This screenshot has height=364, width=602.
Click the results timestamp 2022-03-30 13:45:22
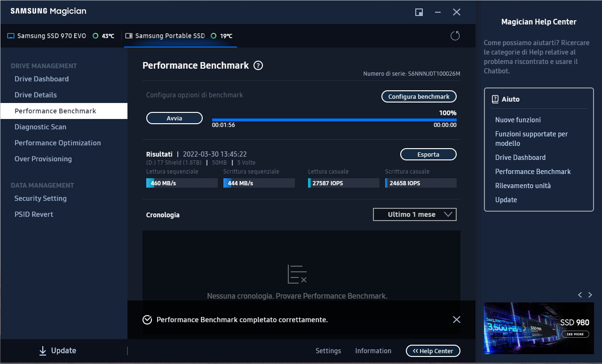click(215, 154)
